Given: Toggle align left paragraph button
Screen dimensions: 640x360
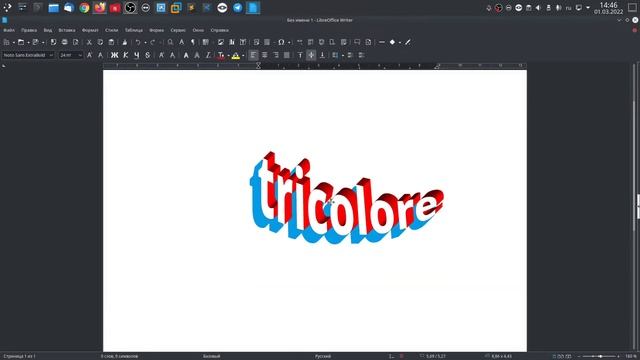Looking at the screenshot, I should [x=253, y=55].
